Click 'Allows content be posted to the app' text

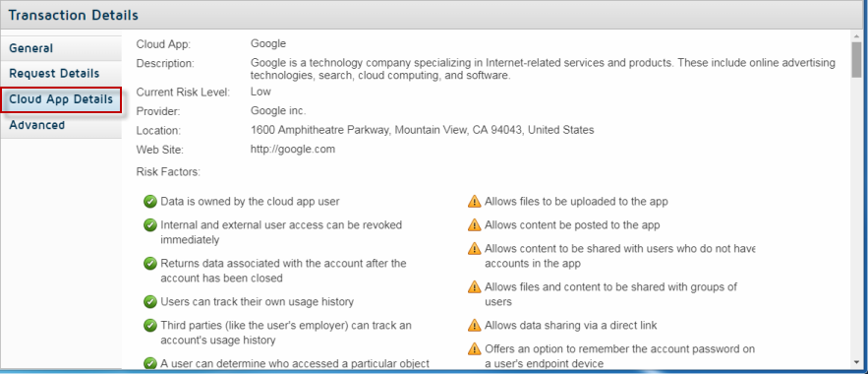coord(572,225)
